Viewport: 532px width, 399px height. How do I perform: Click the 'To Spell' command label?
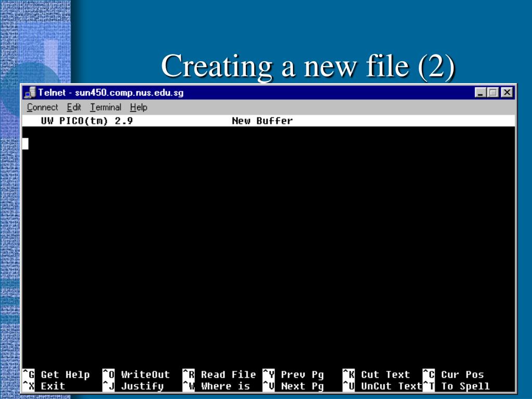coord(465,386)
